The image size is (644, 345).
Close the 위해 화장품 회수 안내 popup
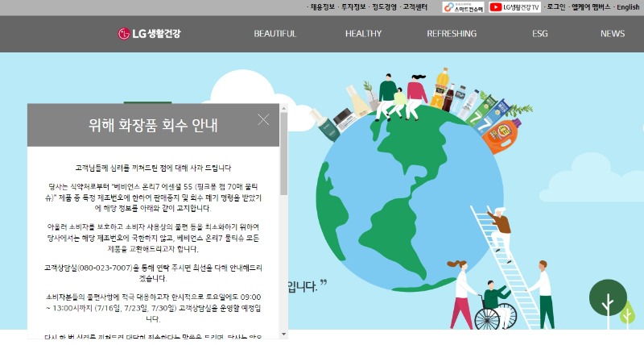(x=263, y=119)
